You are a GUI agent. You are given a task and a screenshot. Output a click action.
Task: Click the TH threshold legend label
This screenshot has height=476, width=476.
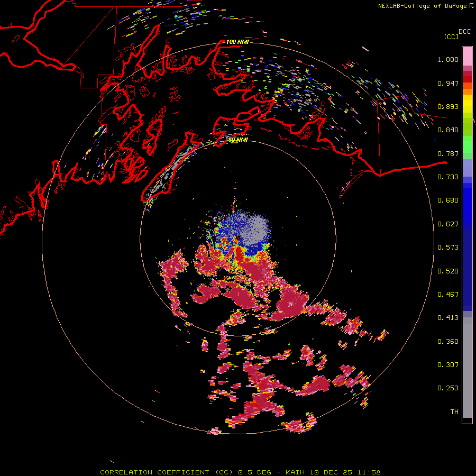pyautogui.click(x=454, y=412)
